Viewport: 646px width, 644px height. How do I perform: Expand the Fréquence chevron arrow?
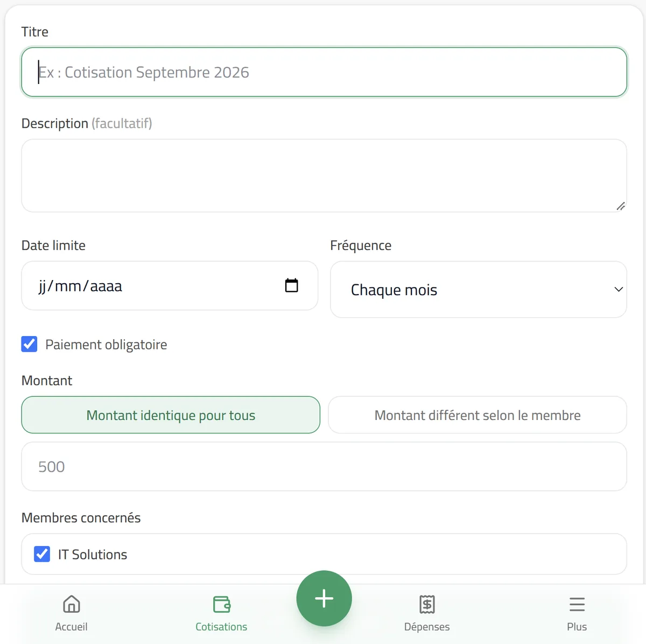pos(619,290)
